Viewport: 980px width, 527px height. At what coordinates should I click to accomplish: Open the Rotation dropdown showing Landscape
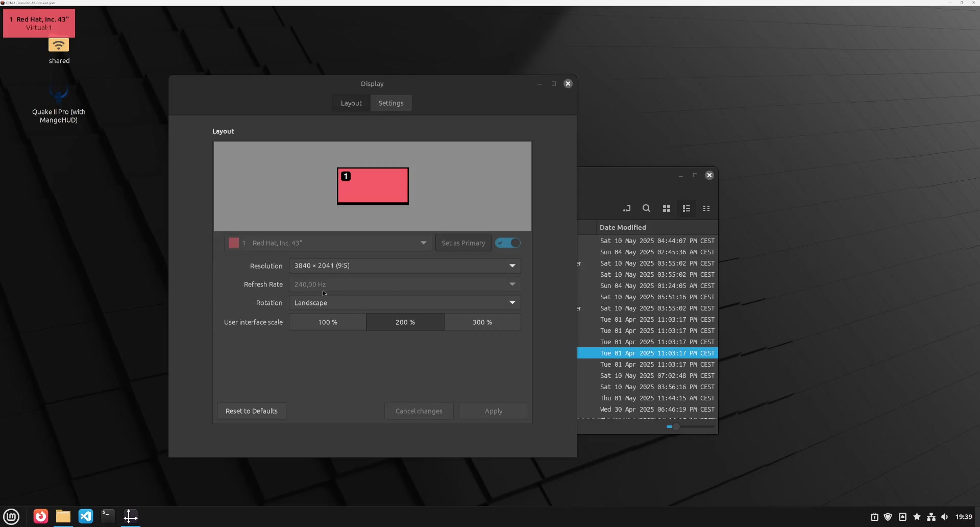pos(405,303)
